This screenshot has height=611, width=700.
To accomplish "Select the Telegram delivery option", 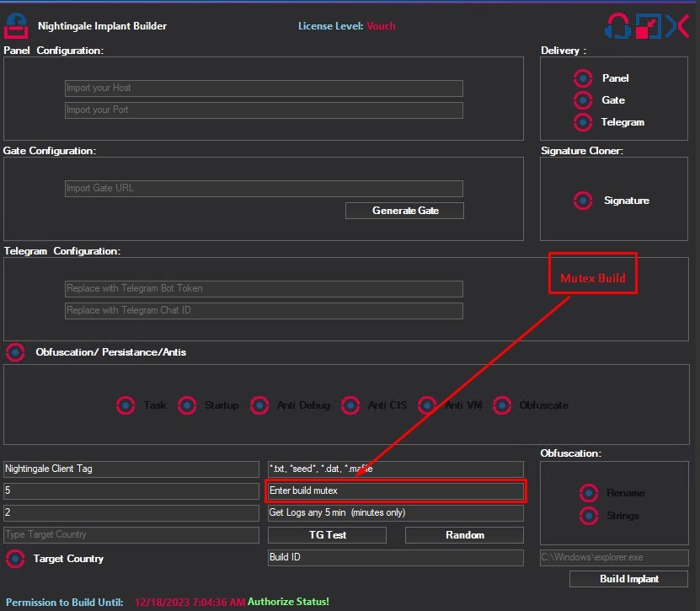I will pos(583,122).
